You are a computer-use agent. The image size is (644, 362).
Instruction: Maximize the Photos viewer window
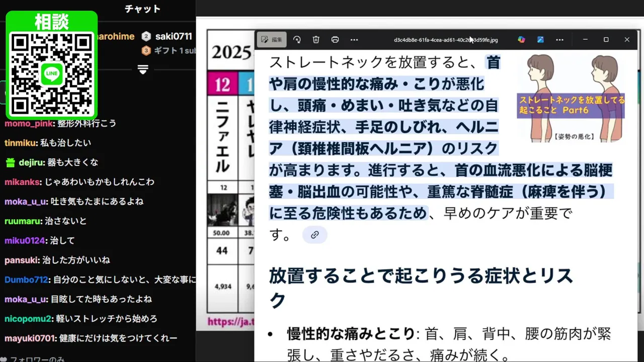coord(606,40)
